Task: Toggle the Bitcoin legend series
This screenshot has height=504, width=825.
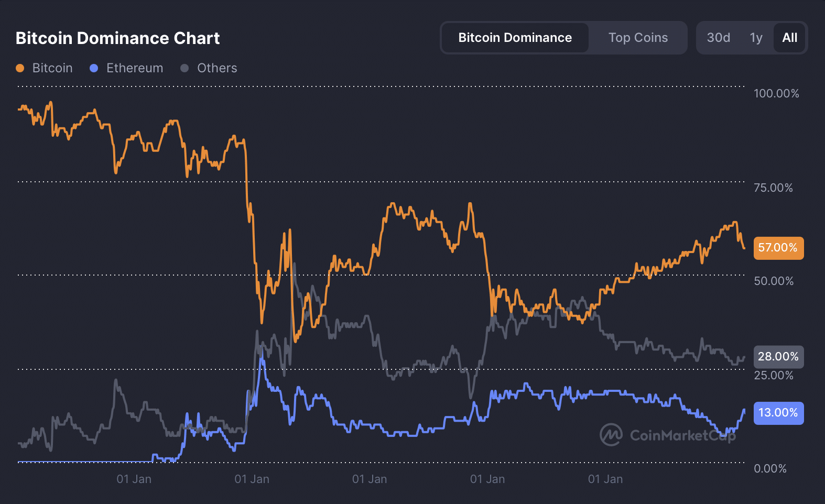Action: pyautogui.click(x=52, y=68)
